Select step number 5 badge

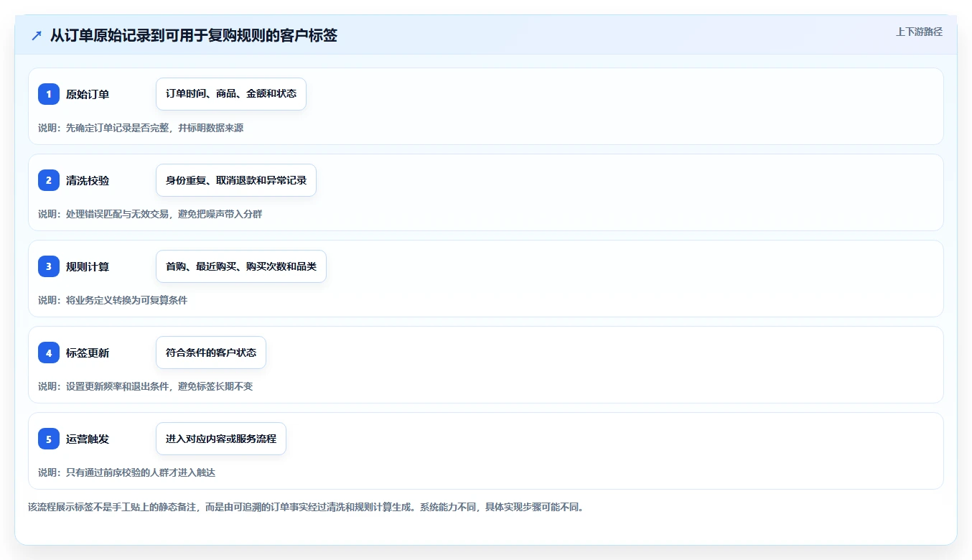click(x=49, y=439)
